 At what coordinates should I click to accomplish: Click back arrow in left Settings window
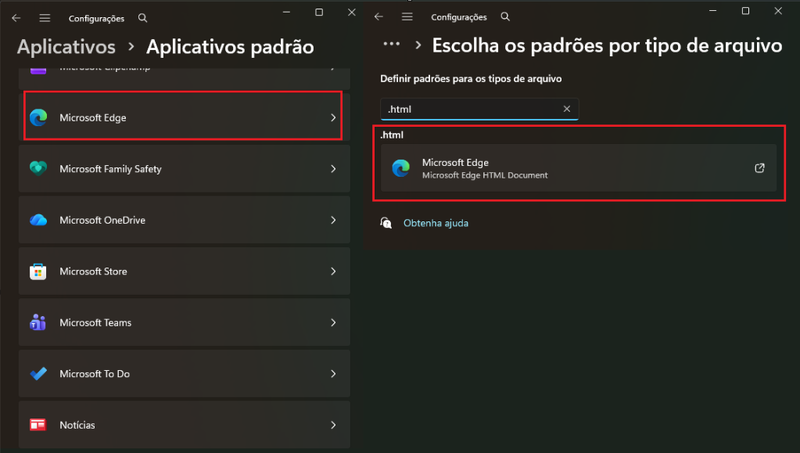pyautogui.click(x=16, y=18)
